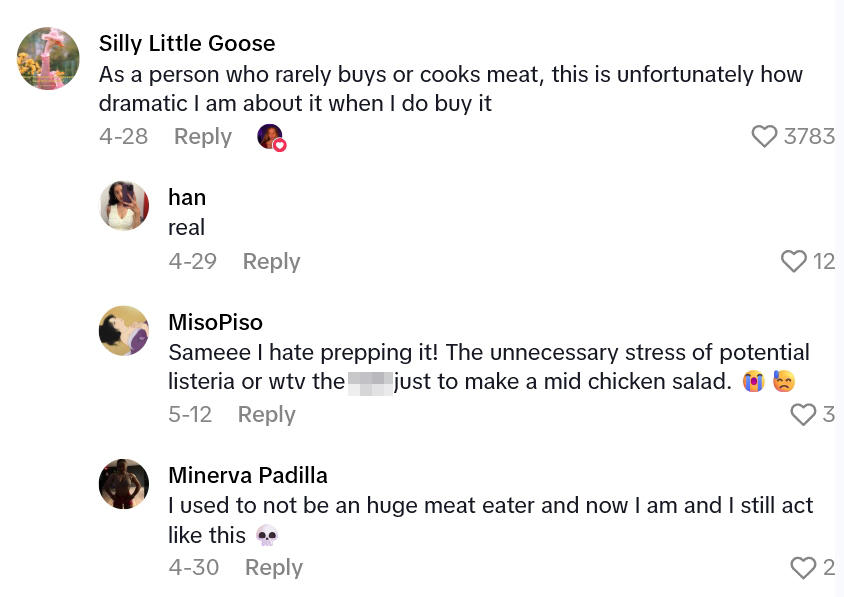Like Silly Little Goose's comment
This screenshot has height=597, width=844.
pos(764,136)
